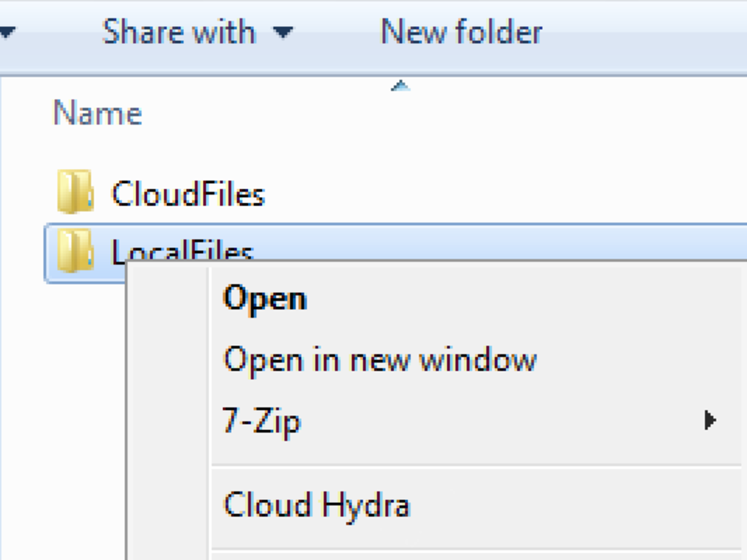Click the LocalFiles folder icon
Image resolution: width=747 pixels, height=560 pixels.
pyautogui.click(x=75, y=252)
